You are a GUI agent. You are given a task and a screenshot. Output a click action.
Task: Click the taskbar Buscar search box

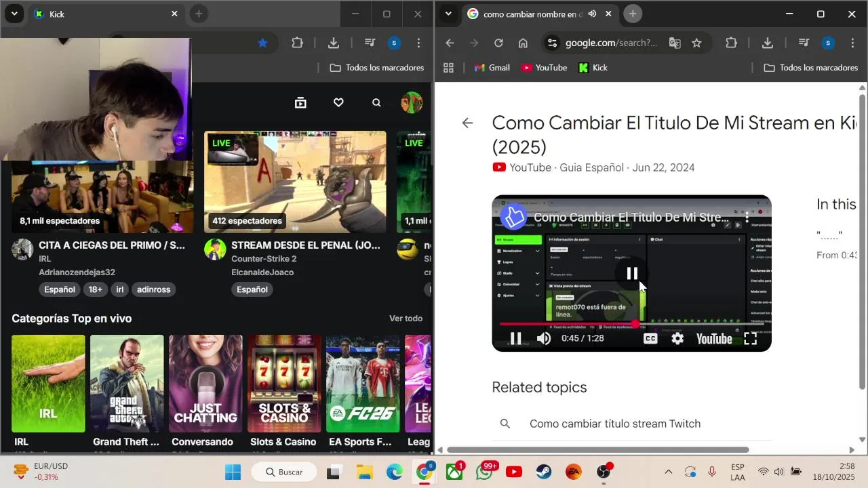(283, 472)
